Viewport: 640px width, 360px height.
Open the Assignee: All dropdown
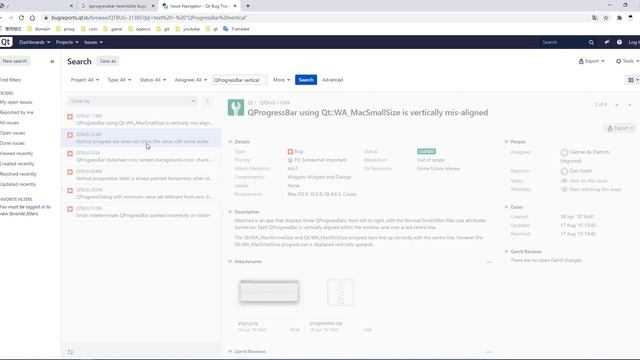pos(191,80)
